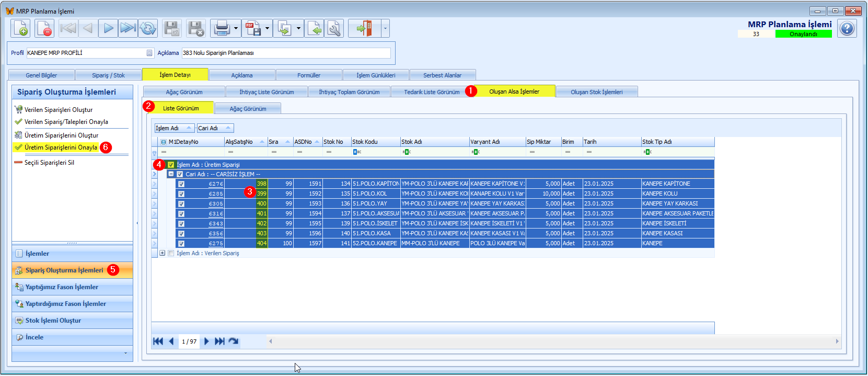Open the Sipariş / Stok tab
Image resolution: width=868 pixels, height=376 pixels.
[108, 75]
